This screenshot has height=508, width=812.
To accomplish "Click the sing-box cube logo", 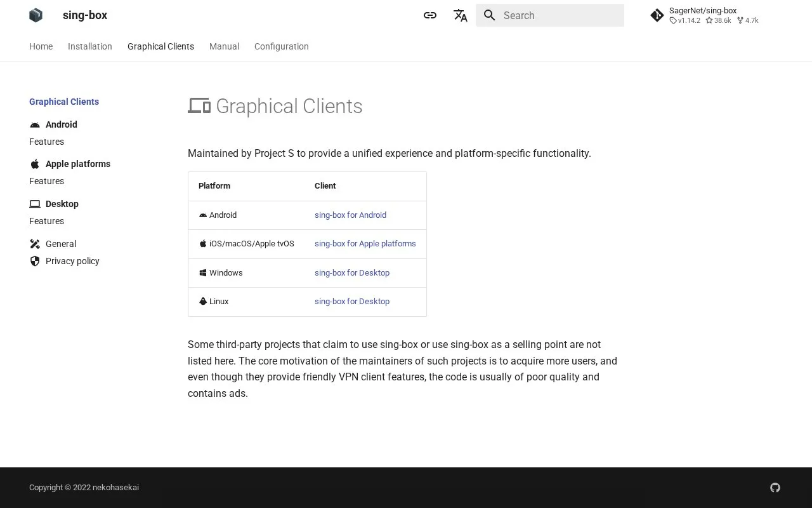I will pyautogui.click(x=36, y=15).
